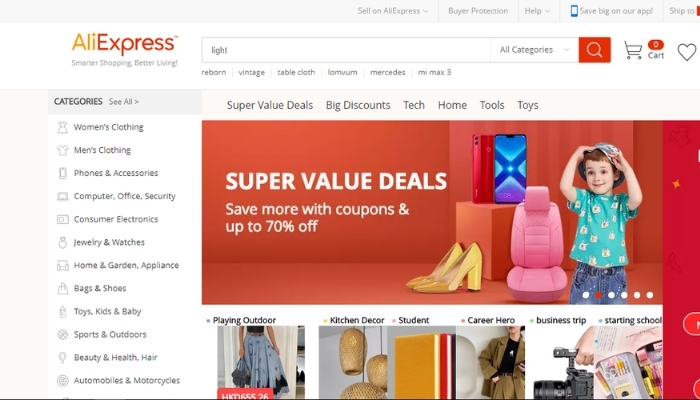Click the Phones & Accessories phone icon
Image resolution: width=700 pixels, height=400 pixels.
click(x=62, y=173)
